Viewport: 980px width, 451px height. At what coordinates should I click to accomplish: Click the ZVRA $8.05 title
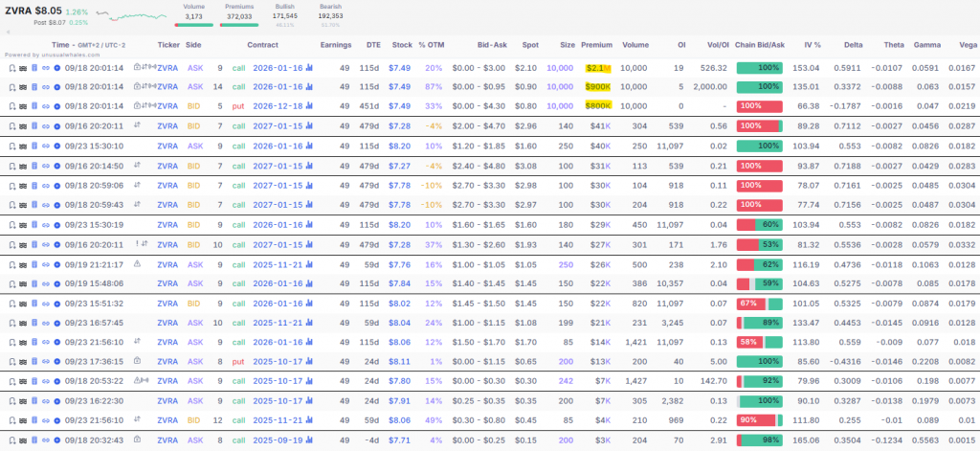pyautogui.click(x=33, y=11)
